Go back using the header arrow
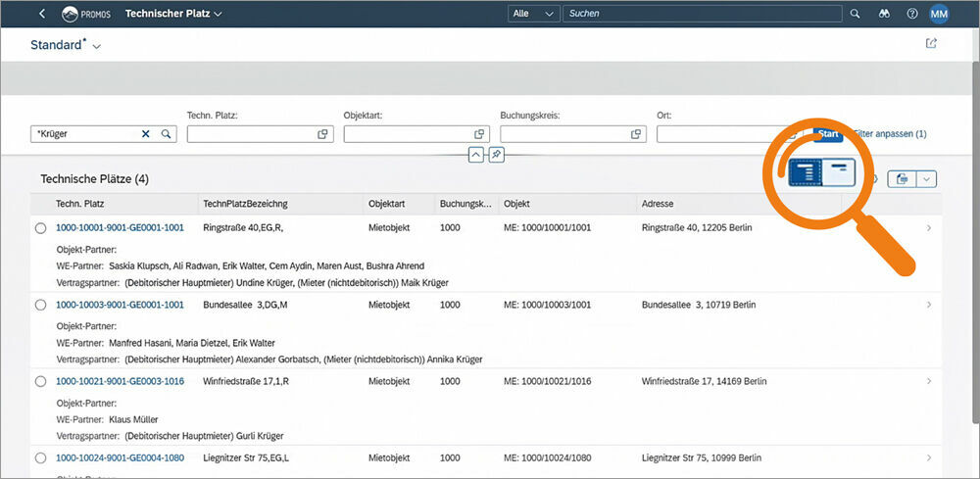 coord(42,14)
